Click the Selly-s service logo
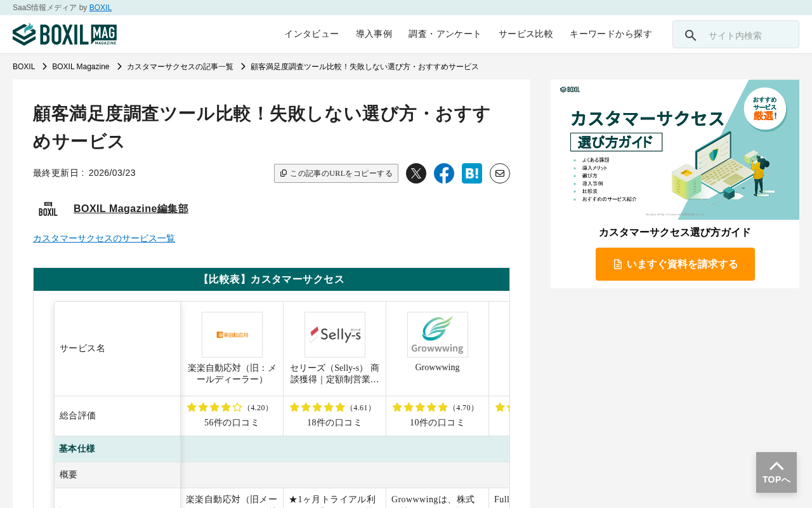The image size is (812, 508). tap(335, 335)
